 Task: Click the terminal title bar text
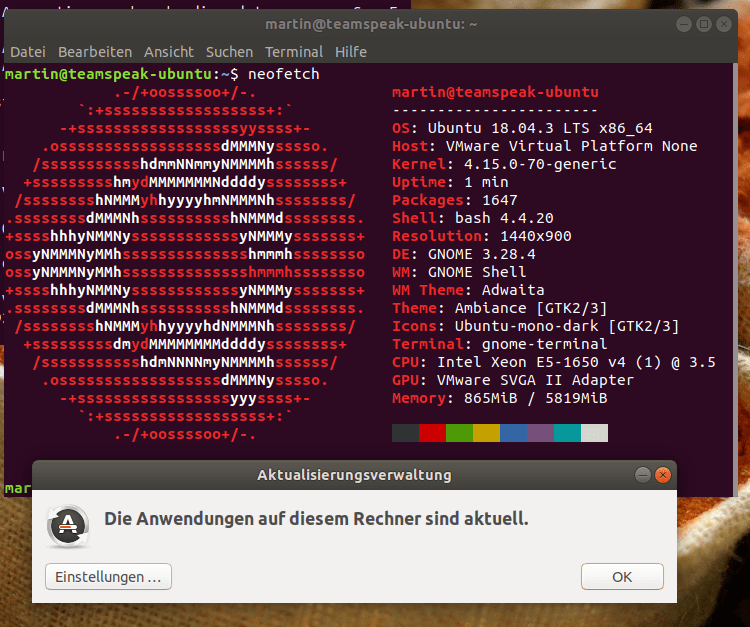(371, 24)
